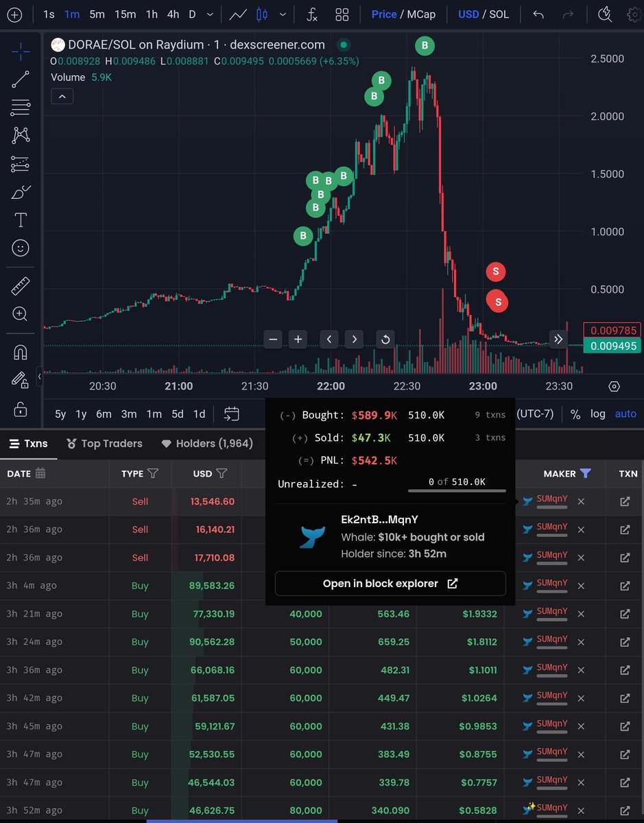Click the upper S sell marker
The width and height of the screenshot is (644, 823).
point(496,272)
